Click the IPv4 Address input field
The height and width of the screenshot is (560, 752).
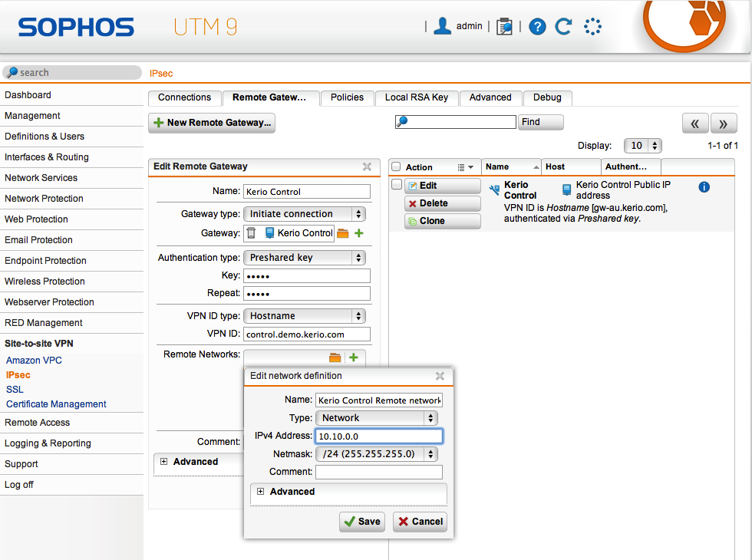[379, 436]
